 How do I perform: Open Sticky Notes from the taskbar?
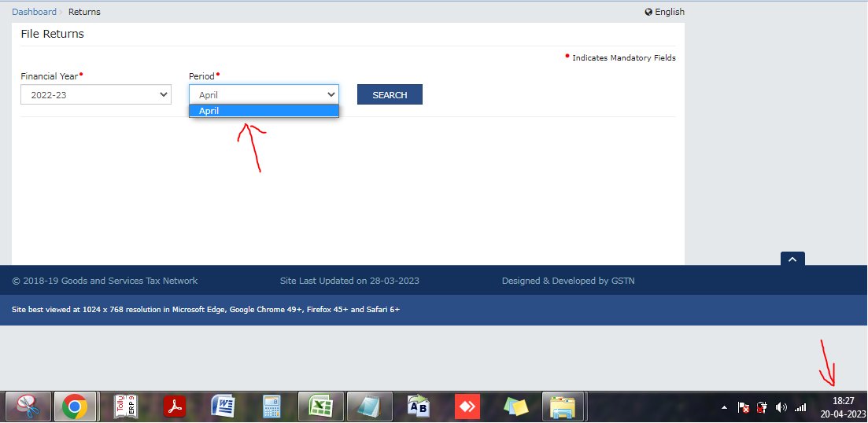click(x=515, y=407)
